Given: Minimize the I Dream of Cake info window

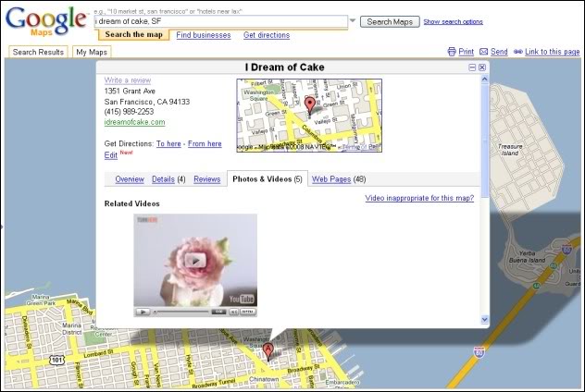Looking at the screenshot, I should pos(472,67).
